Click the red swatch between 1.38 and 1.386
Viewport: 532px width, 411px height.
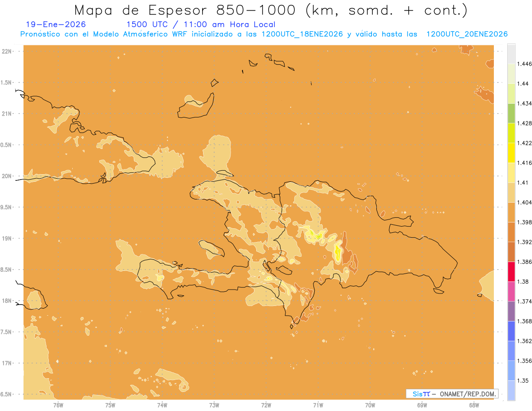click(x=511, y=271)
